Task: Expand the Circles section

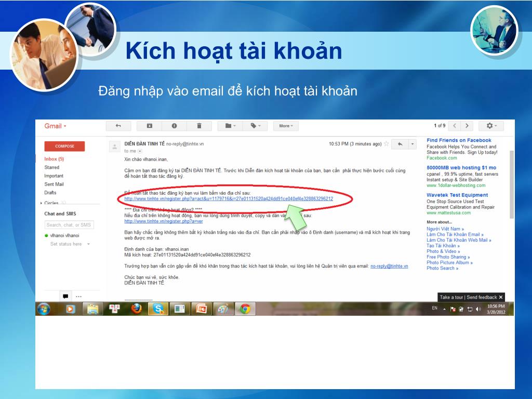Action: (x=42, y=203)
